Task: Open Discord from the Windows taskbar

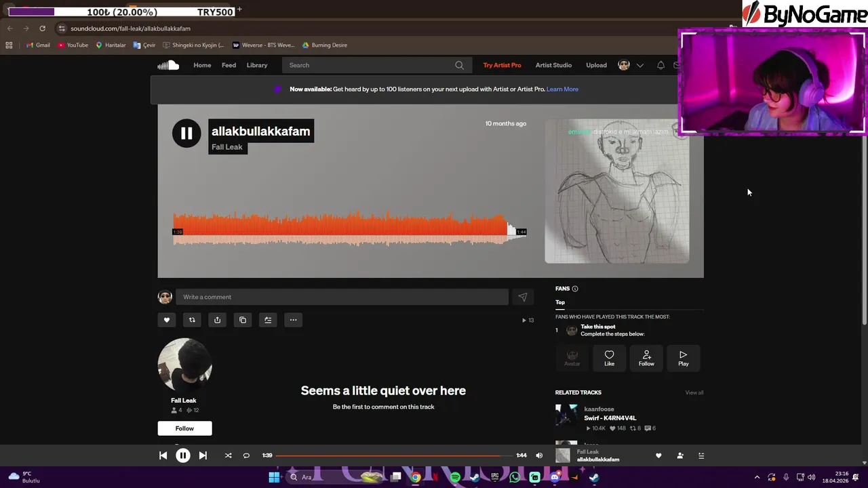Action: [x=555, y=477]
